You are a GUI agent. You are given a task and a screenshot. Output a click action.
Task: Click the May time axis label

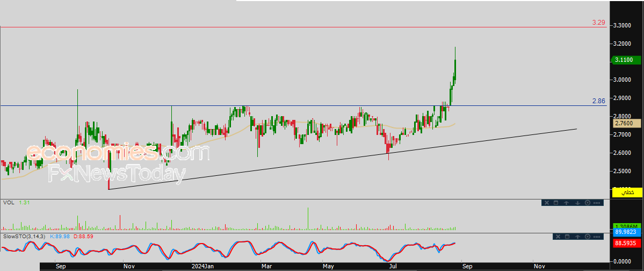[x=328, y=267]
